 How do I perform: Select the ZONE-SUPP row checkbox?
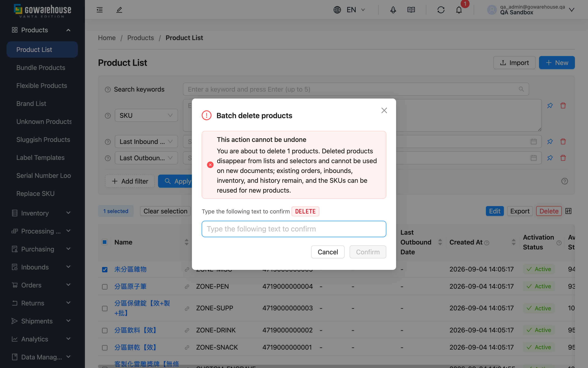[x=105, y=308]
